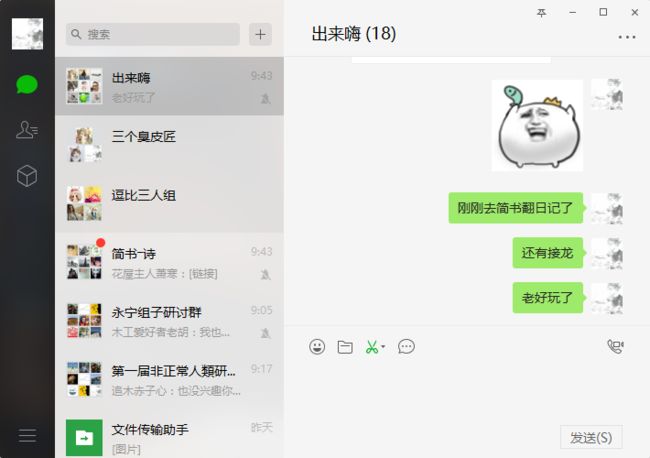The width and height of the screenshot is (650, 458).
Task: Click the crying pig sticker image
Action: [537, 126]
